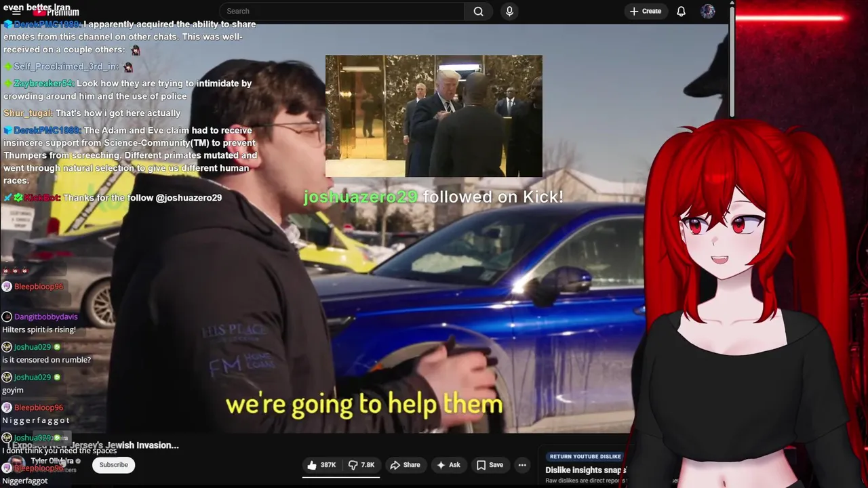Viewport: 868px width, 488px height.
Task: Open Tyler Oliveira's channel name link
Action: [52, 461]
